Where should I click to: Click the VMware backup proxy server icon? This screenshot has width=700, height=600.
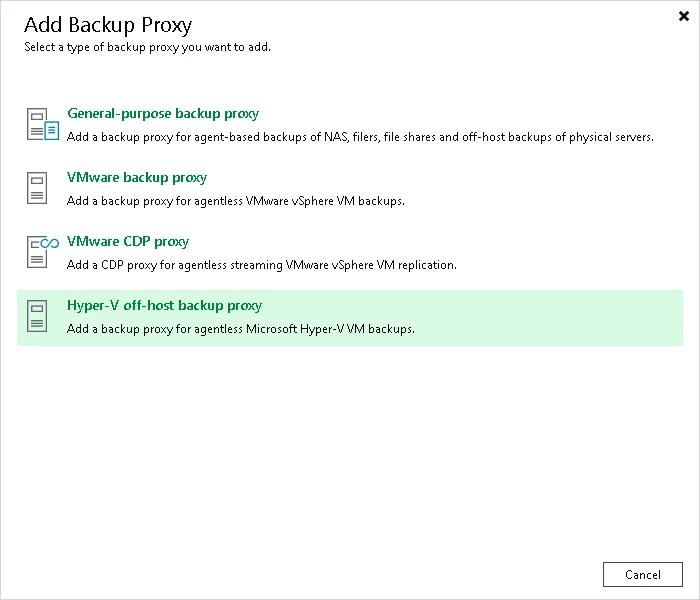click(x=37, y=188)
